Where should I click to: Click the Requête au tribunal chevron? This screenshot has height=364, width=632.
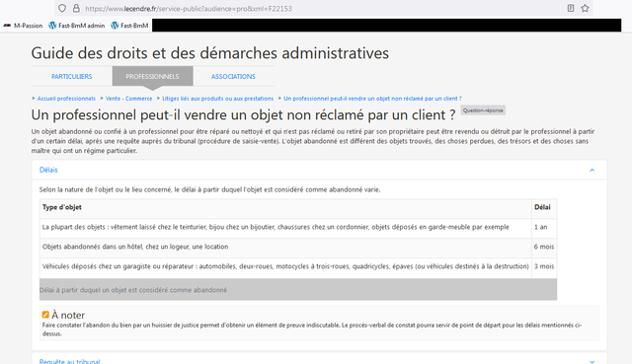point(592,362)
